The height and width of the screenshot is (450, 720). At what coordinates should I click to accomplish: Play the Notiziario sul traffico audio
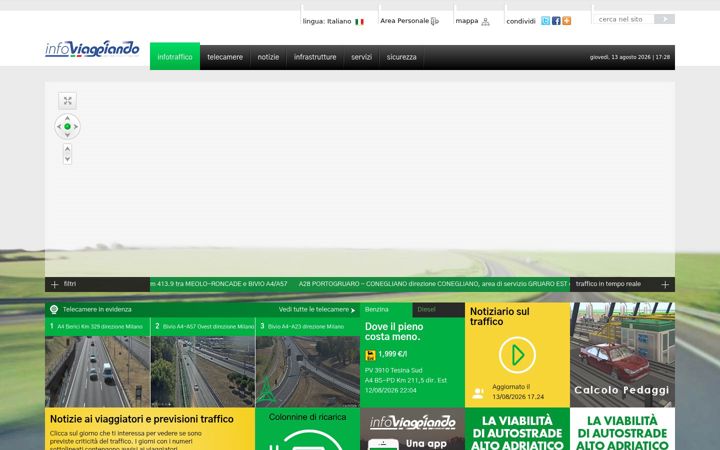(x=517, y=355)
